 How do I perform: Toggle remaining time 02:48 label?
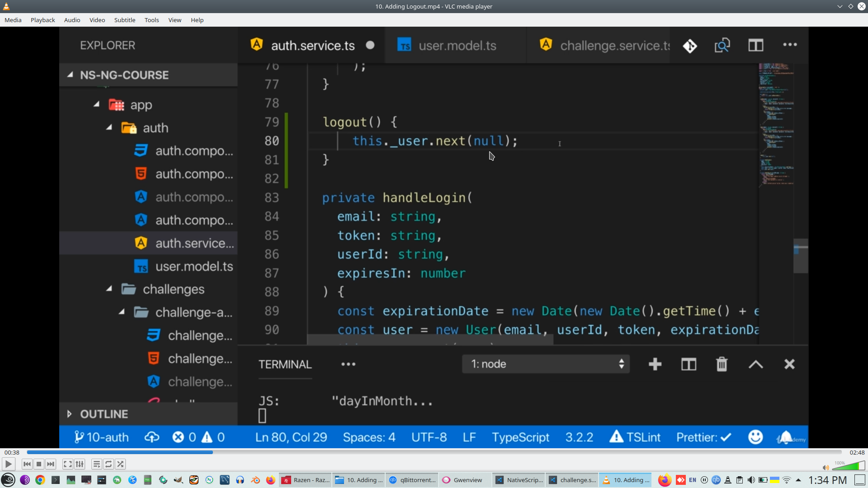pyautogui.click(x=857, y=452)
